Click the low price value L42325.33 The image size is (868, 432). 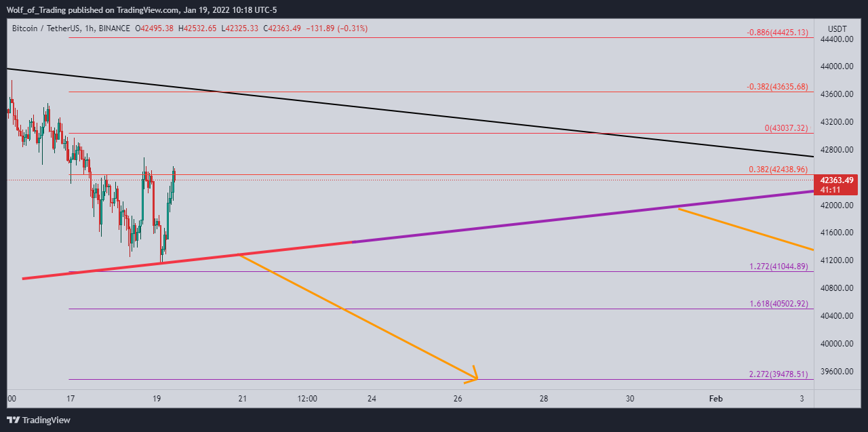[239, 28]
